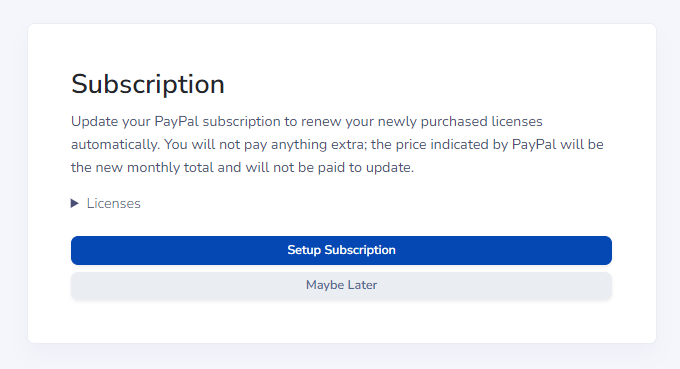Image resolution: width=680 pixels, height=369 pixels.
Task: Expand the Licenses disclosure triangle
Action: (x=75, y=203)
